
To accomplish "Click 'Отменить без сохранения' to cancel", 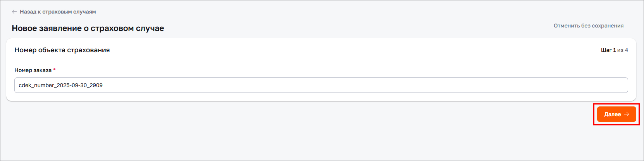I will pyautogui.click(x=588, y=26).
